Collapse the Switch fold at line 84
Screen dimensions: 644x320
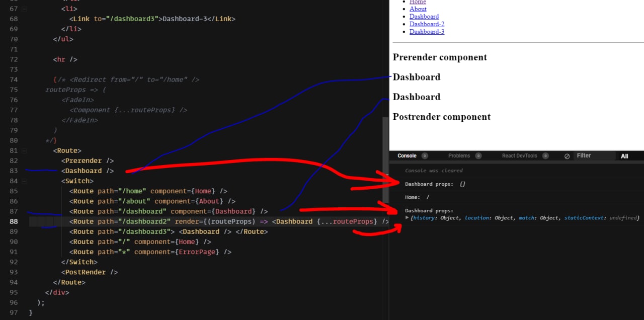click(25, 181)
